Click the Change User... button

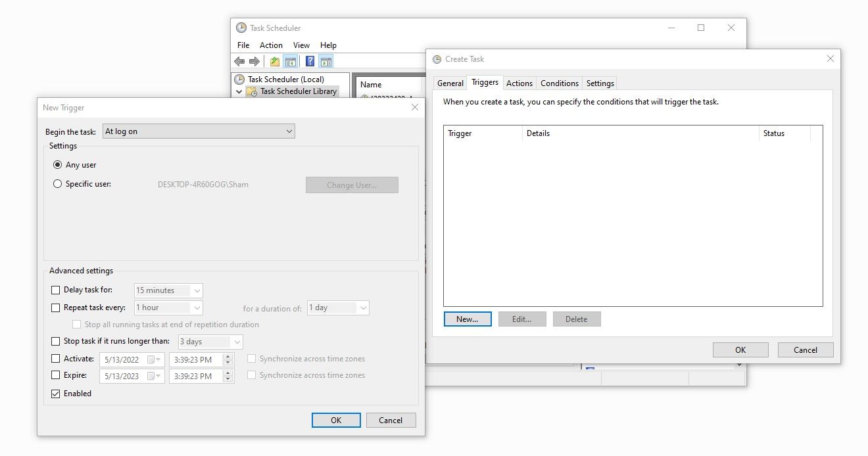pos(352,185)
